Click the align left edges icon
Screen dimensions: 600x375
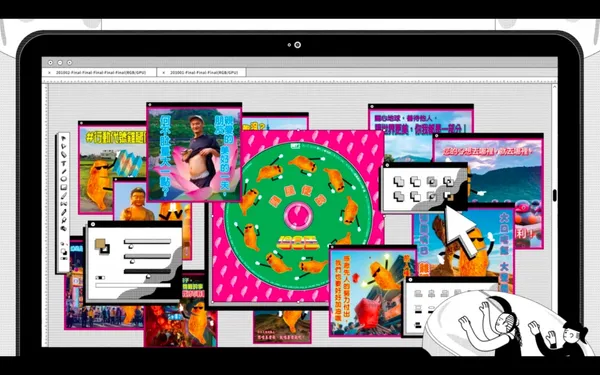tap(418, 293)
